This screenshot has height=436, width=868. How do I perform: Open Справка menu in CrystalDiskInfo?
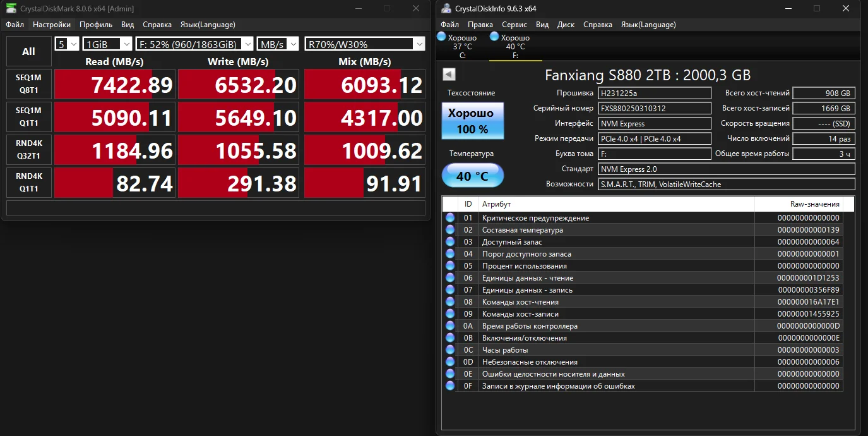598,25
